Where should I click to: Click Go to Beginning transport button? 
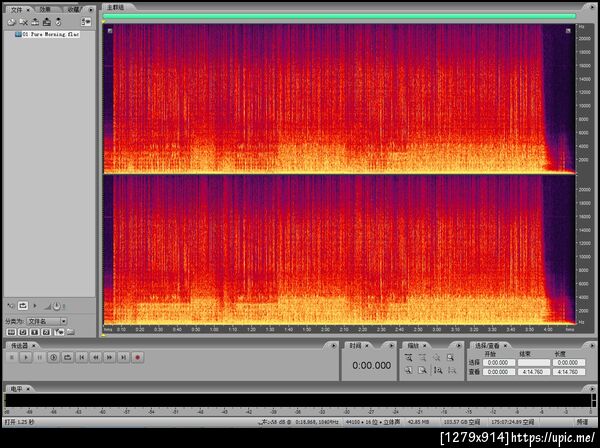82,357
